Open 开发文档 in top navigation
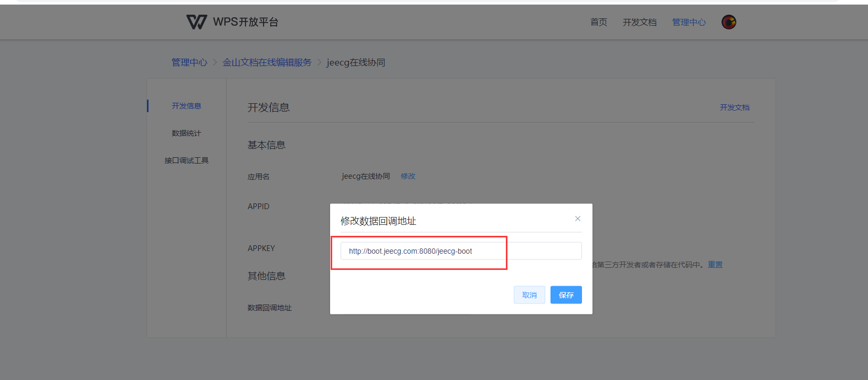Image resolution: width=868 pixels, height=380 pixels. (640, 22)
